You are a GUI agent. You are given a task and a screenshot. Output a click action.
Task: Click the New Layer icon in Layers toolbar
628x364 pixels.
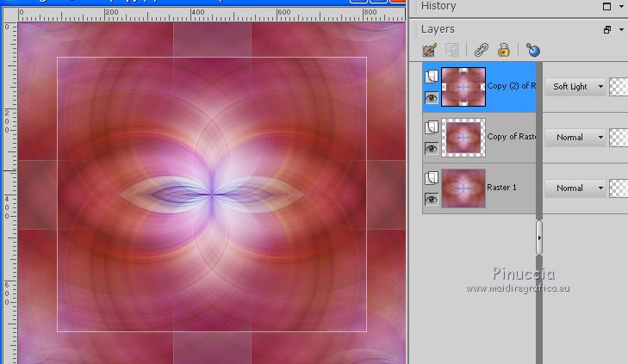click(429, 51)
